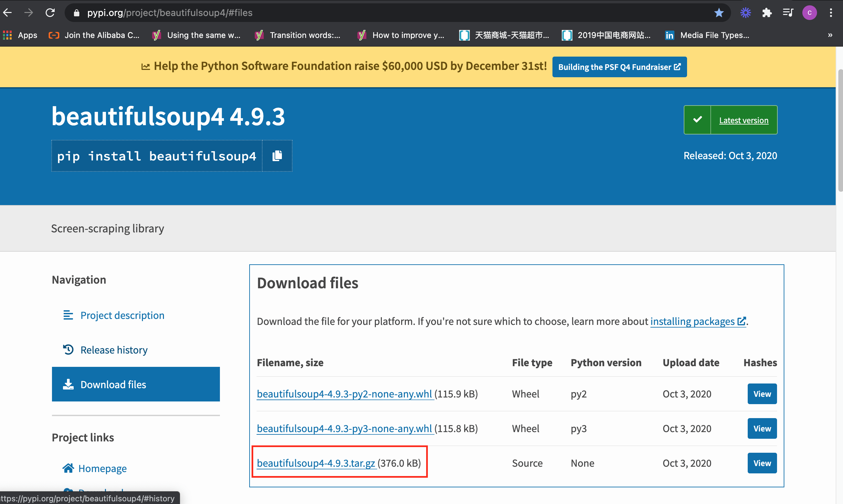Click the Download files arrow icon
The image size is (843, 504).
[x=68, y=384]
